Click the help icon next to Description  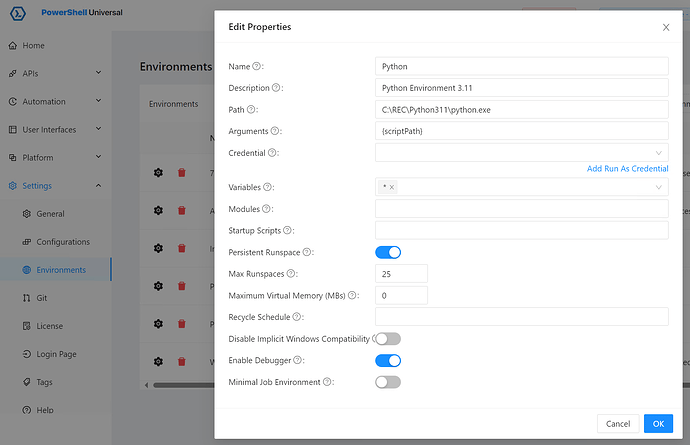coord(276,88)
